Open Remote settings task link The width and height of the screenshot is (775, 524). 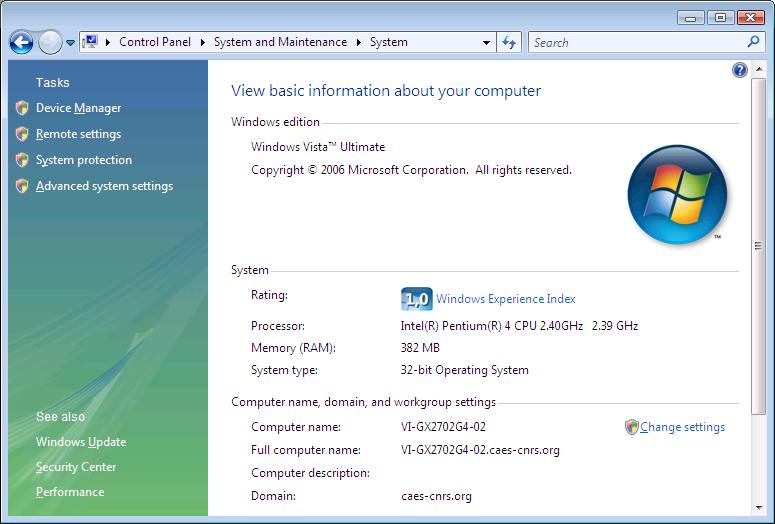click(x=78, y=134)
